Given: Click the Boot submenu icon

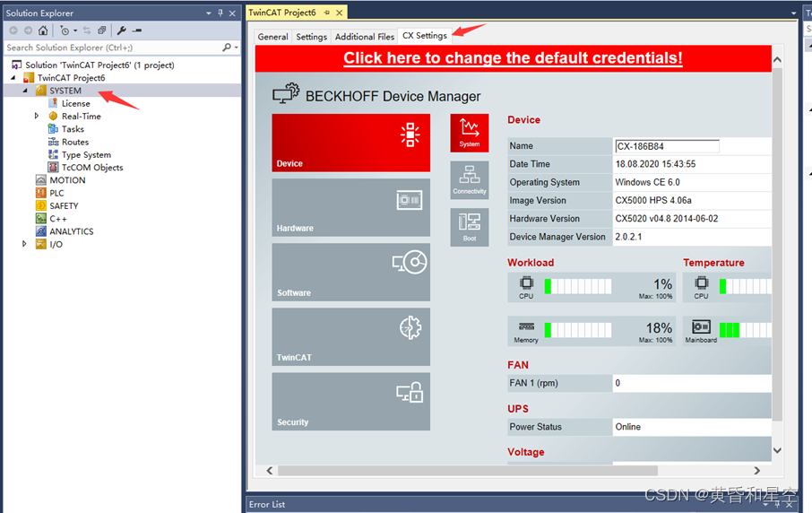Looking at the screenshot, I should pos(469,228).
